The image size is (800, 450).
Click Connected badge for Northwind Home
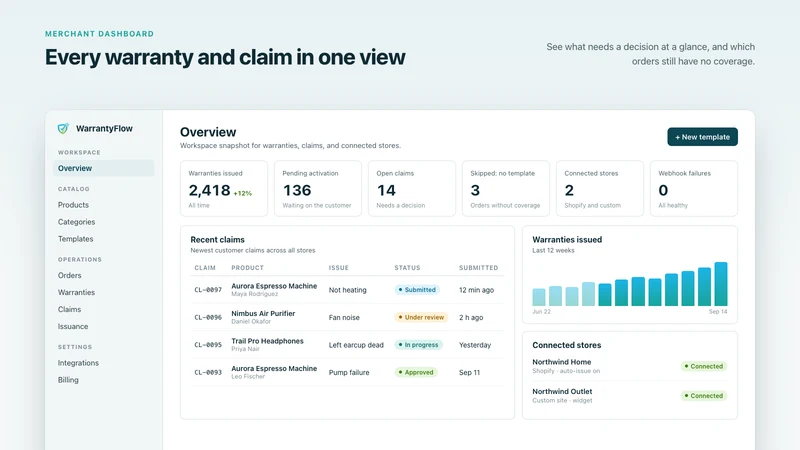(704, 366)
